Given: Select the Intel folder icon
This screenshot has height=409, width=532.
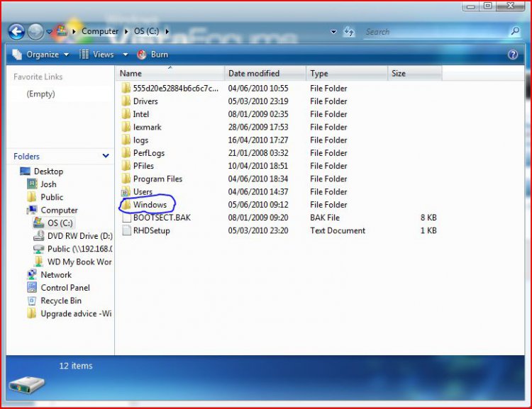Looking at the screenshot, I should pos(126,114).
